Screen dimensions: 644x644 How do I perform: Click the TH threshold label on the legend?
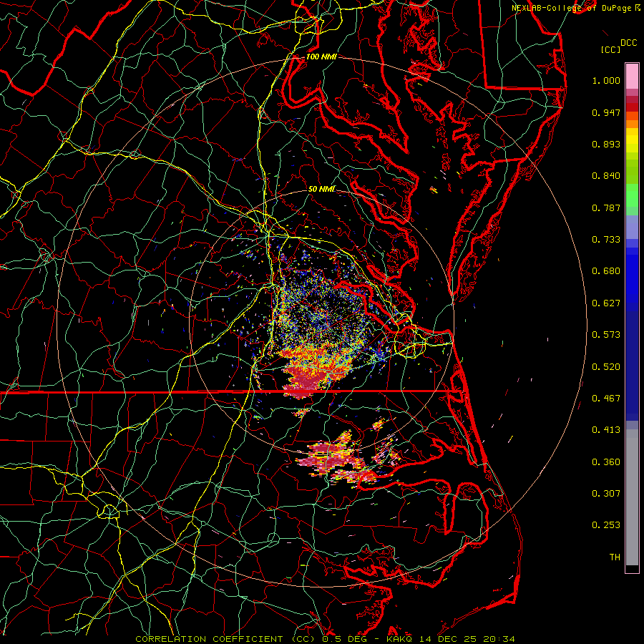coord(615,557)
